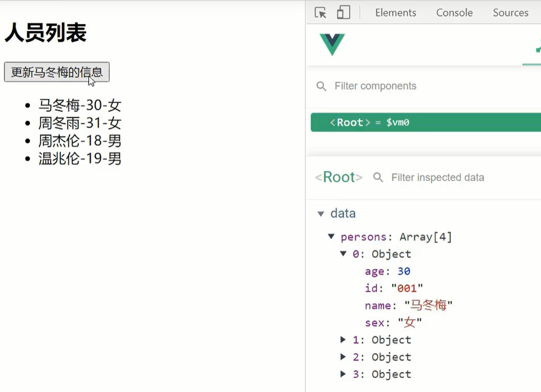Expand the 1: Object entry

coord(343,339)
